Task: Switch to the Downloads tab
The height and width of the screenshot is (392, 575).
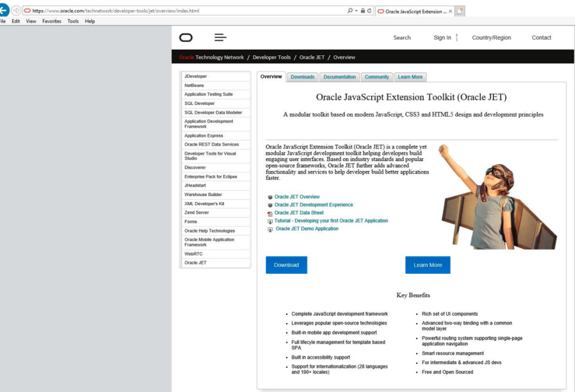Action: [302, 77]
